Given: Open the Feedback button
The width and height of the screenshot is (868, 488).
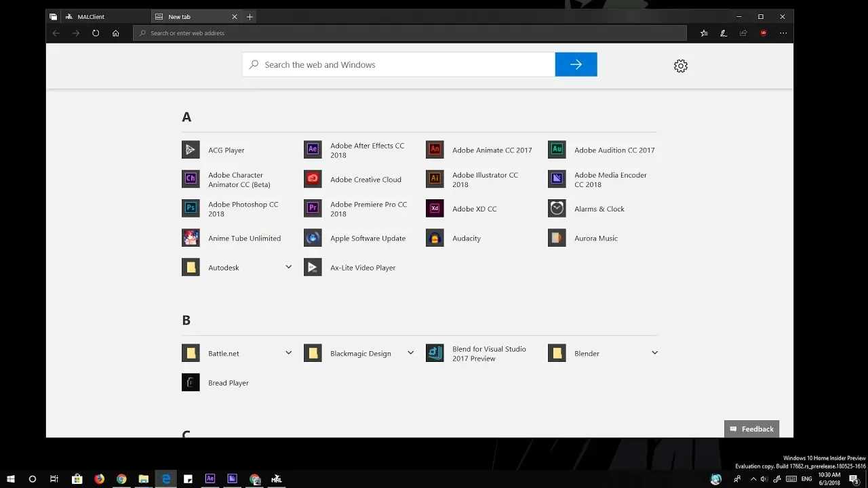Looking at the screenshot, I should [x=751, y=429].
